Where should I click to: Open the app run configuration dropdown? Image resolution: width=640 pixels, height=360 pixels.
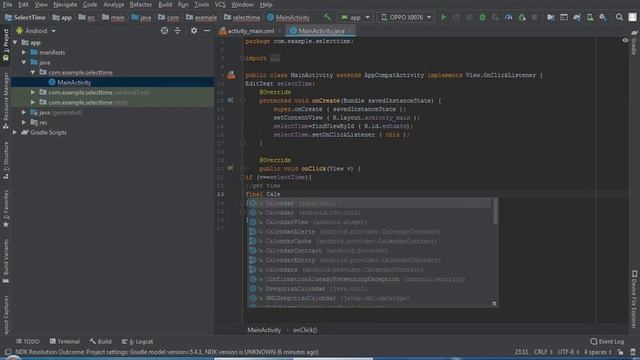click(356, 18)
